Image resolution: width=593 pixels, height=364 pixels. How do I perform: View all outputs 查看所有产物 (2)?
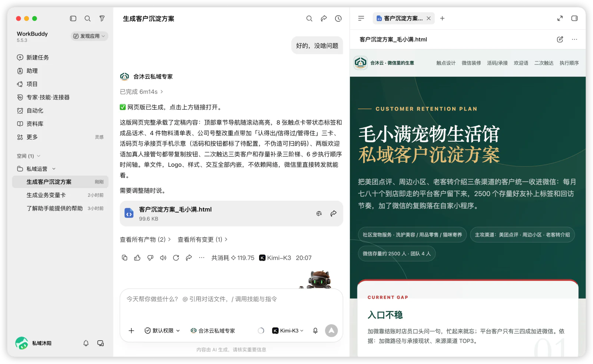coord(145,239)
